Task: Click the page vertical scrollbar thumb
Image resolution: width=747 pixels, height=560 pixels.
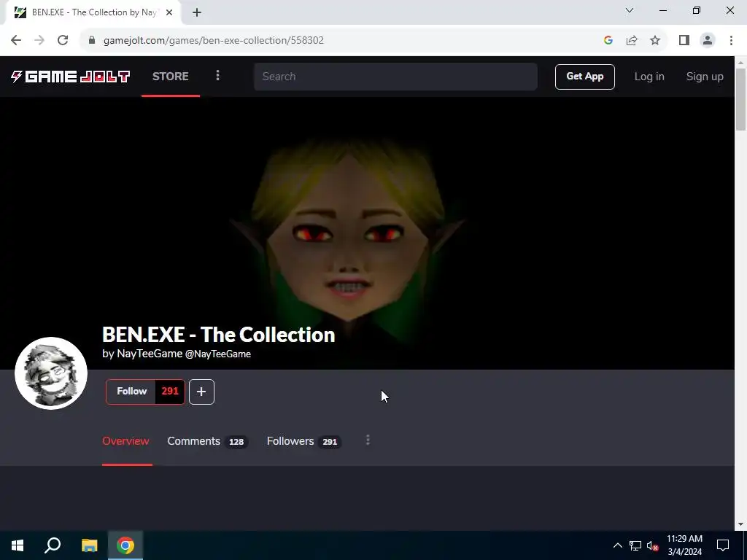Action: coord(740,99)
